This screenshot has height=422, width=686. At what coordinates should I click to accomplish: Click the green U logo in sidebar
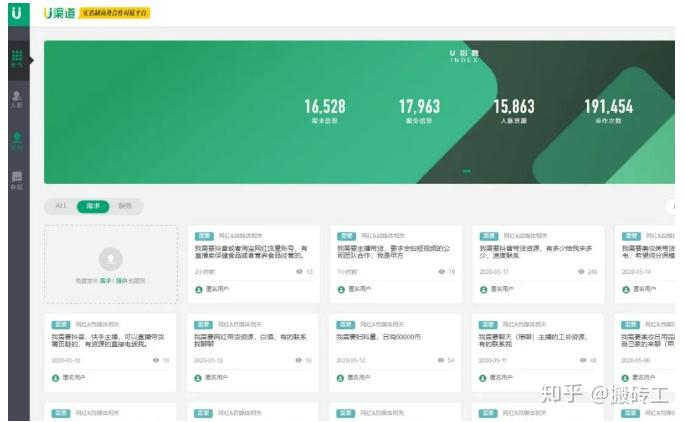tap(17, 13)
